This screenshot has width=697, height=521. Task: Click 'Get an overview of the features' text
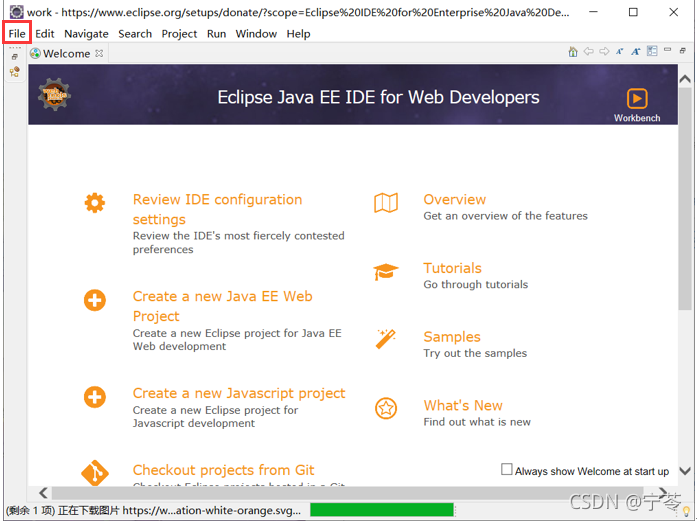click(505, 216)
